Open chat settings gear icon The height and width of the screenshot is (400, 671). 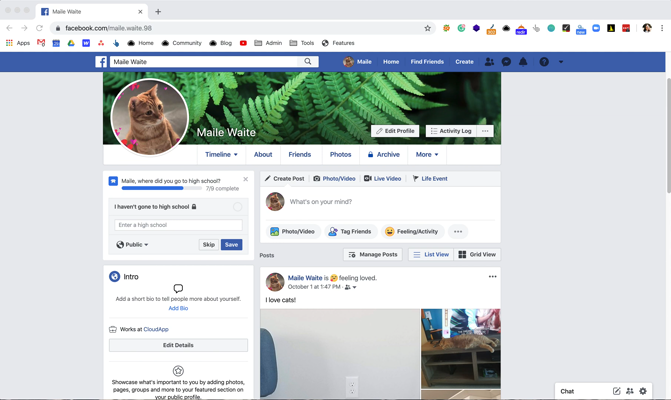tap(643, 391)
